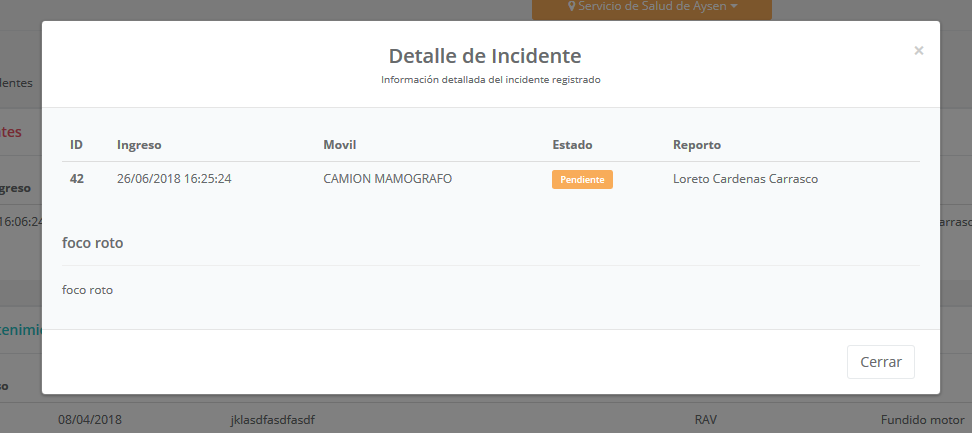Click the Fundido motor text in background
This screenshot has width=972, height=433.
coord(920,420)
